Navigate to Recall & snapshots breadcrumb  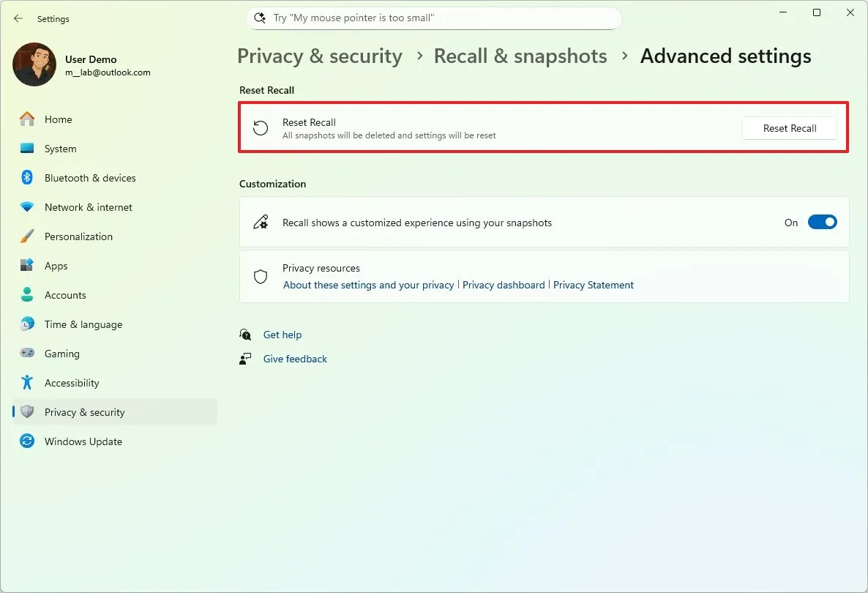pos(520,56)
